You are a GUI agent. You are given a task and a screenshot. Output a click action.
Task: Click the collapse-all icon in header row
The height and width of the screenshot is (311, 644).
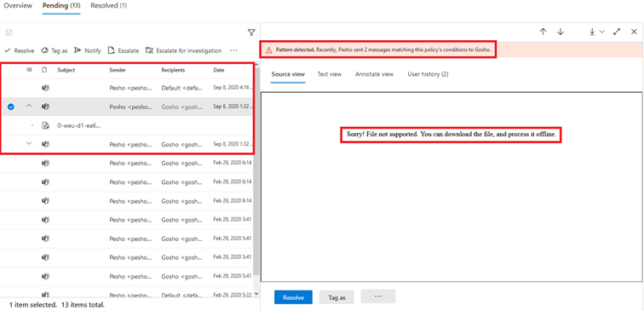(x=29, y=70)
